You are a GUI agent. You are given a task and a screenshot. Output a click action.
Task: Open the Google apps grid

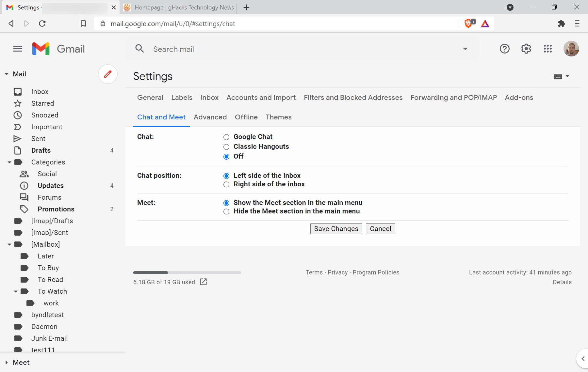pos(548,49)
